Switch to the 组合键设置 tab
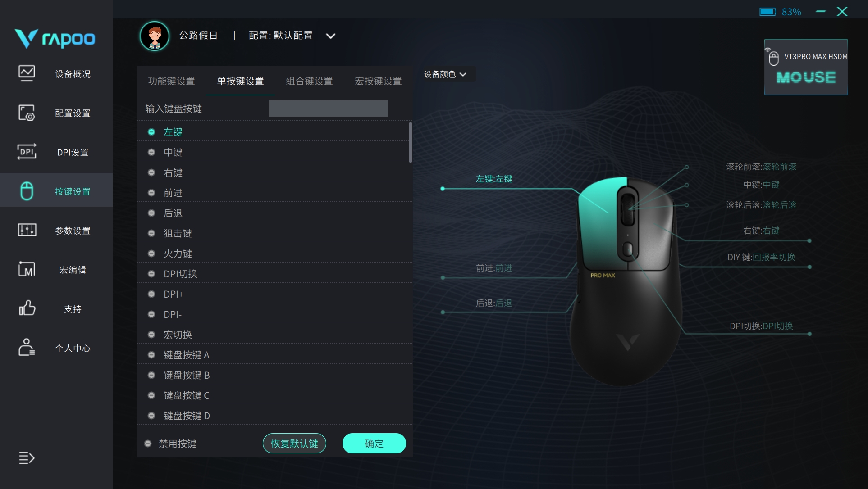Screen dimensions: 868x489 pos(309,81)
